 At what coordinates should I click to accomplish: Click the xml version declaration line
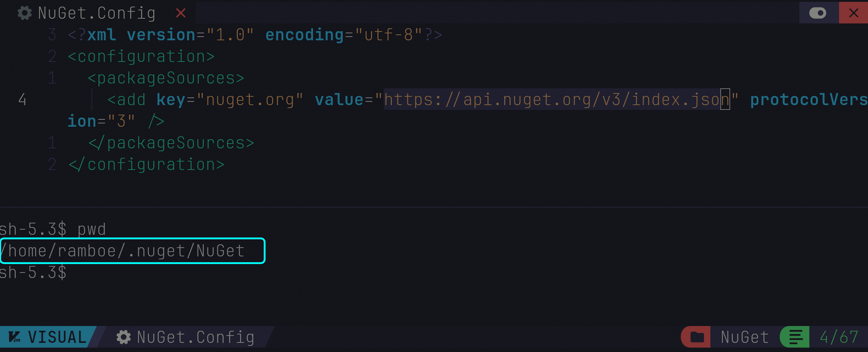(255, 35)
